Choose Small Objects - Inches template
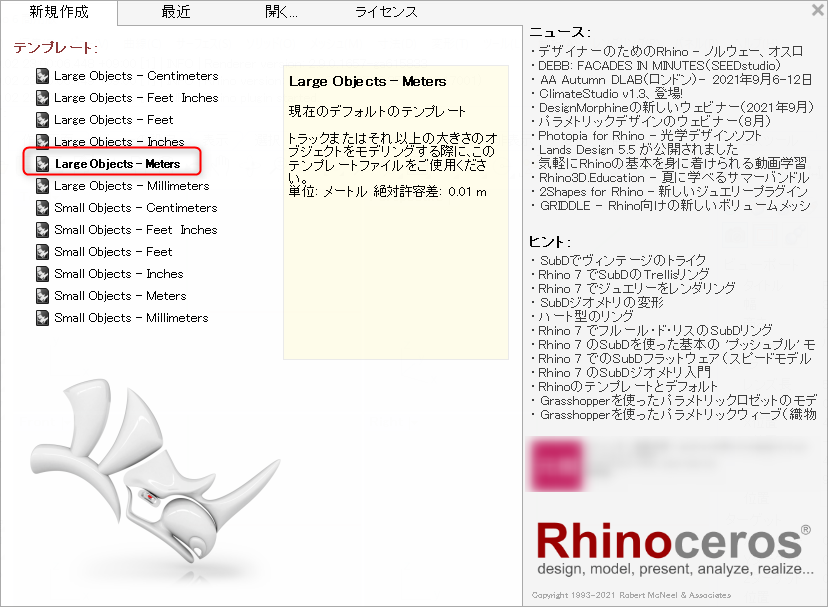This screenshot has width=828, height=607. tap(119, 274)
